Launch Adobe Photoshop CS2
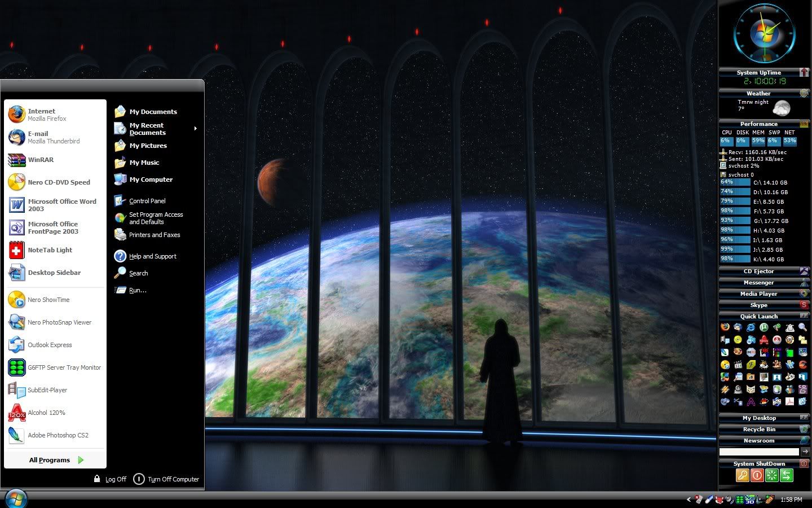 point(55,435)
